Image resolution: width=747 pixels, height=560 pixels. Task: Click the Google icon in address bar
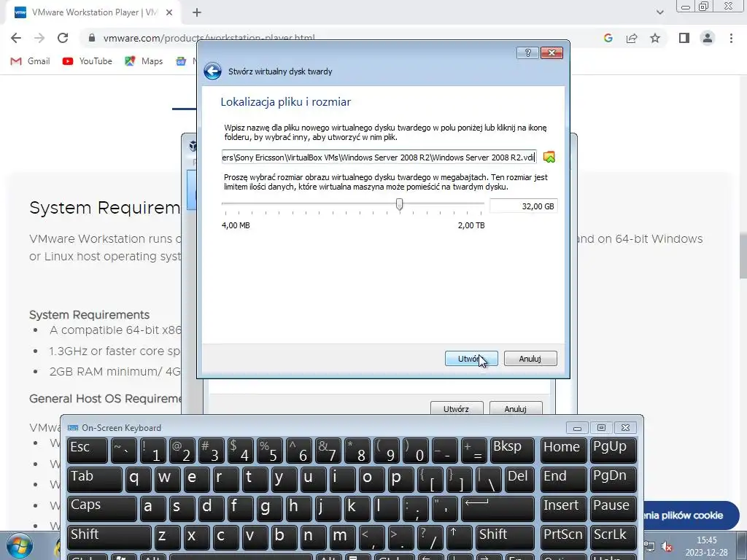(x=608, y=38)
